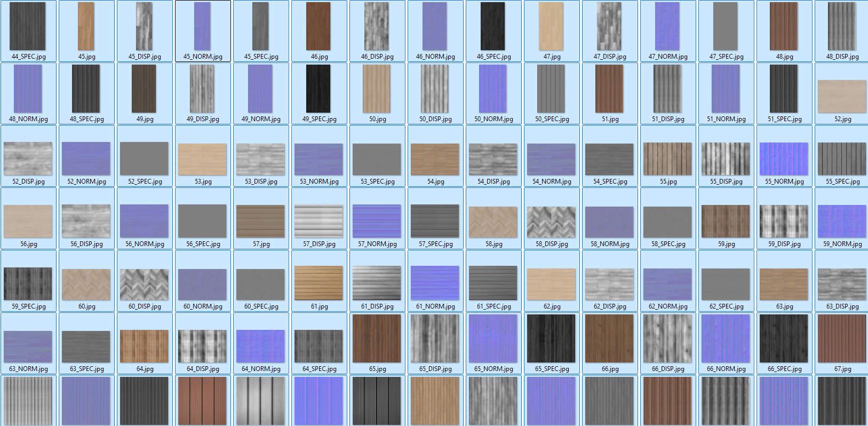Select the 66_SPEC.jpg dark thumbnail

coord(784,338)
